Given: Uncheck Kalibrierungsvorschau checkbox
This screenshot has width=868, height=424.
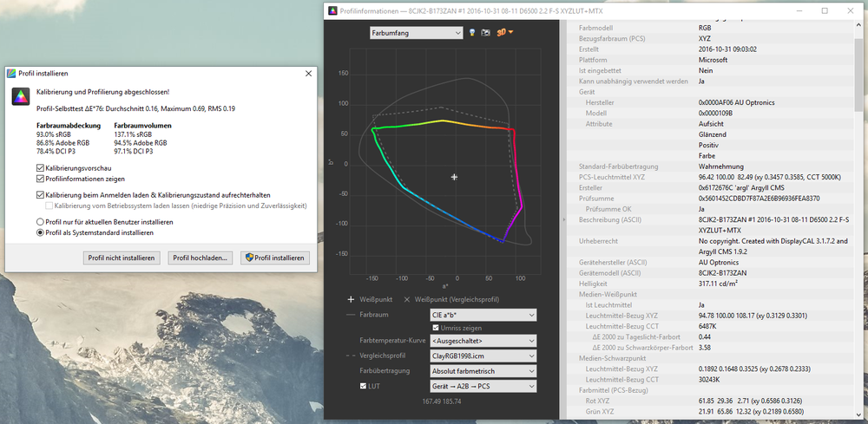Looking at the screenshot, I should 41,167.
